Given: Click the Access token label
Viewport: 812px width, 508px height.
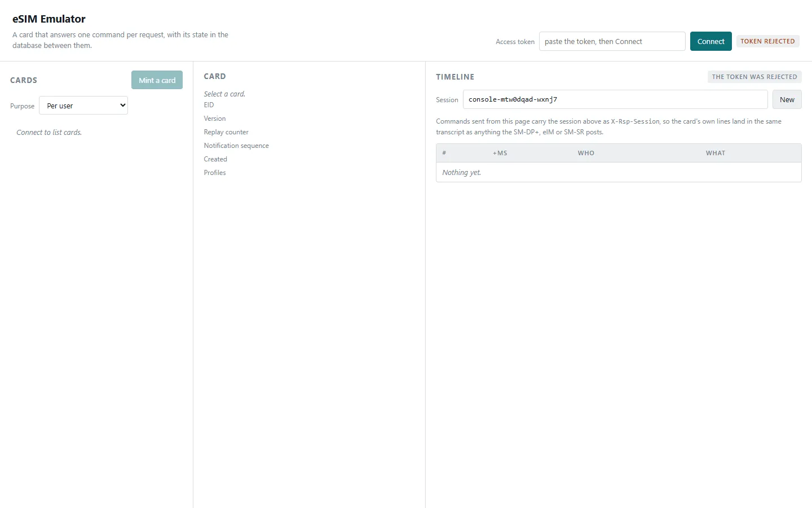Looking at the screenshot, I should point(515,42).
